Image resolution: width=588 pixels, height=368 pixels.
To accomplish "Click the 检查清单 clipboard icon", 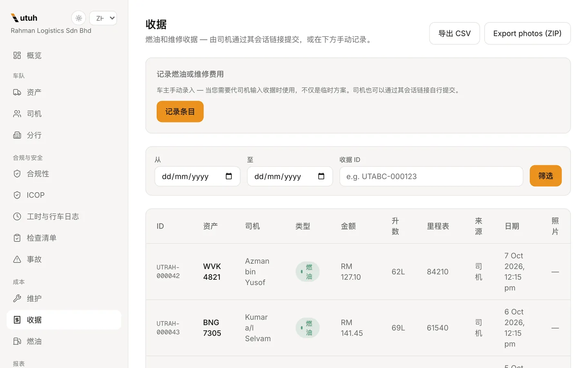I will [x=17, y=238].
